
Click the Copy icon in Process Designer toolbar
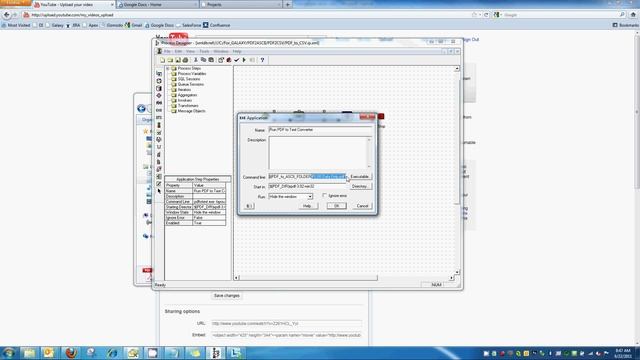[x=203, y=60]
